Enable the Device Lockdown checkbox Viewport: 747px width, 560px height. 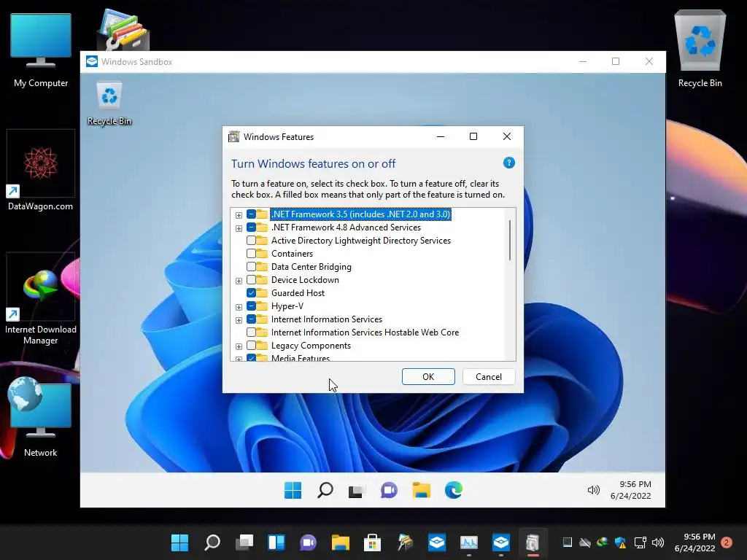tap(251, 280)
